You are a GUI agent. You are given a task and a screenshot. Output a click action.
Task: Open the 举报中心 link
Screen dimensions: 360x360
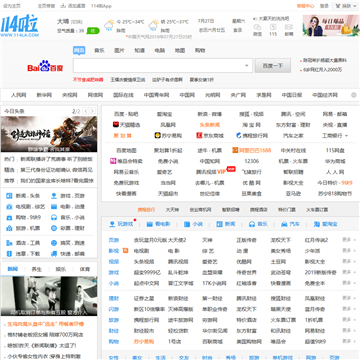coord(305,6)
